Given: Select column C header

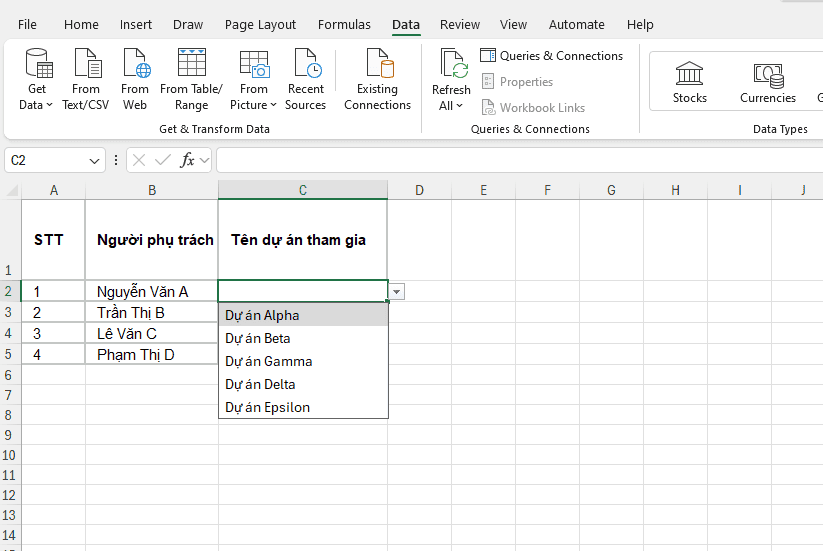Looking at the screenshot, I should pos(303,190).
